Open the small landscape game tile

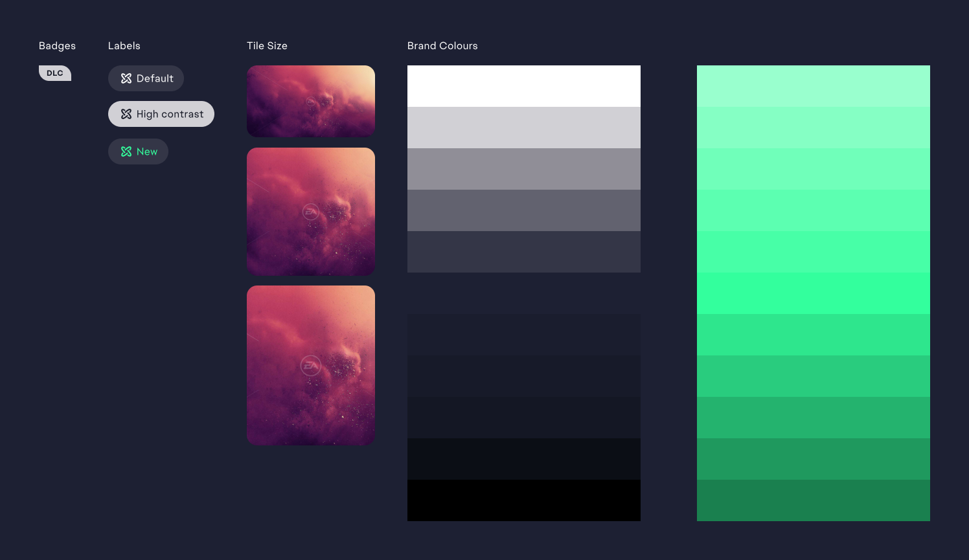[310, 100]
